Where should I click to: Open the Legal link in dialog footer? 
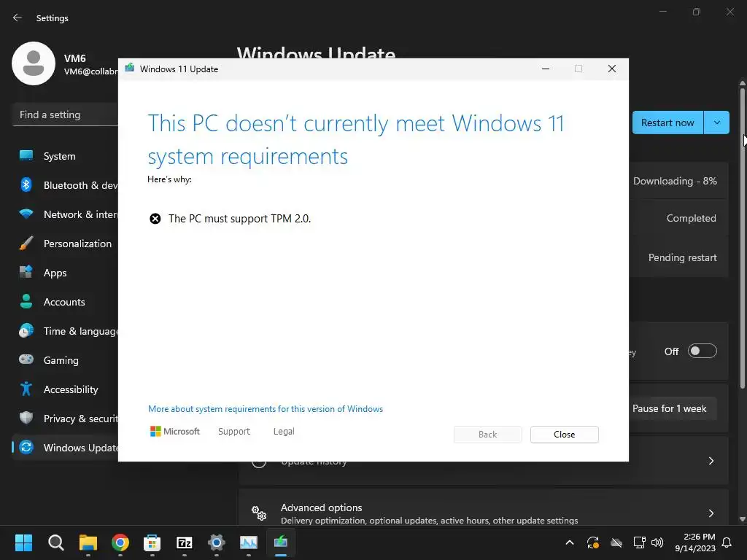click(284, 432)
